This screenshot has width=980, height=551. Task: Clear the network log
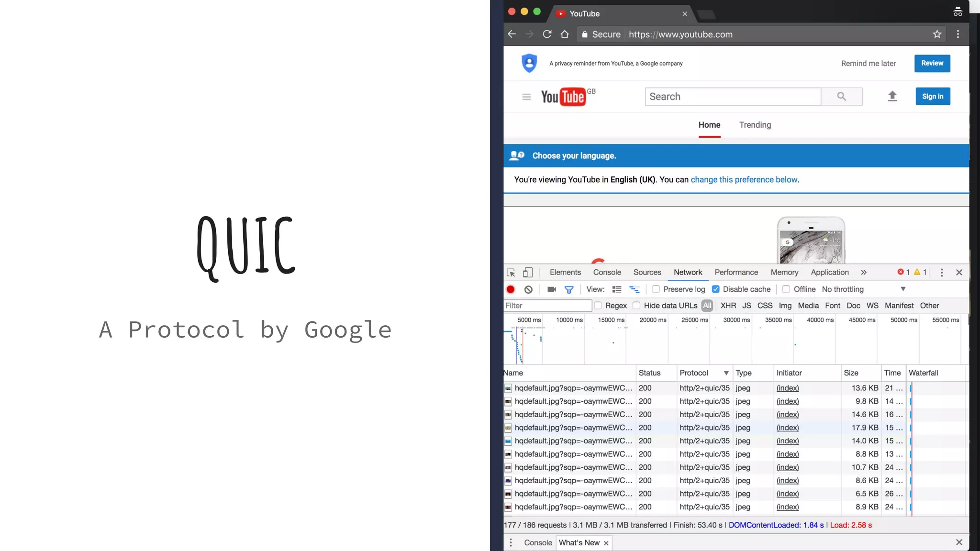[528, 289]
